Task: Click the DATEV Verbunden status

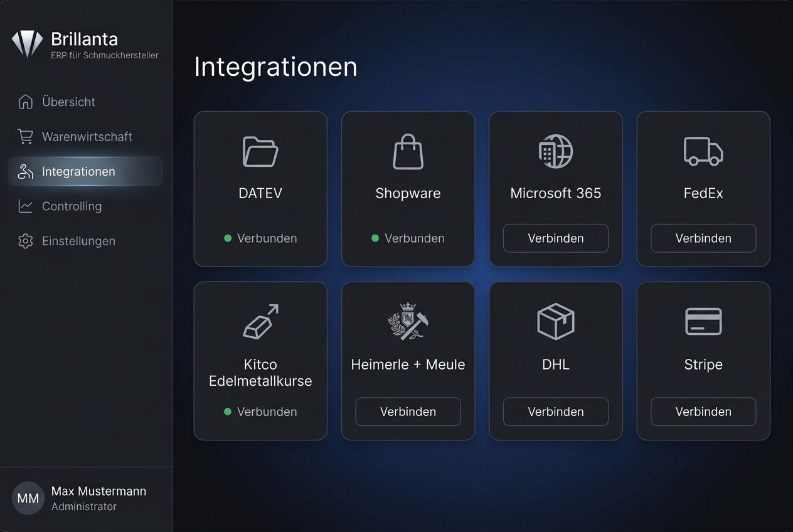Action: [x=260, y=238]
